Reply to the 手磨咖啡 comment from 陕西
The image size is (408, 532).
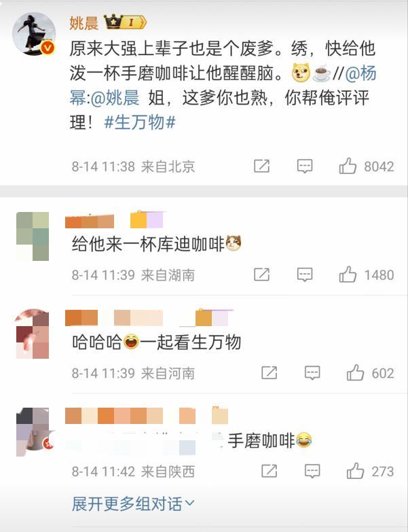click(x=312, y=471)
